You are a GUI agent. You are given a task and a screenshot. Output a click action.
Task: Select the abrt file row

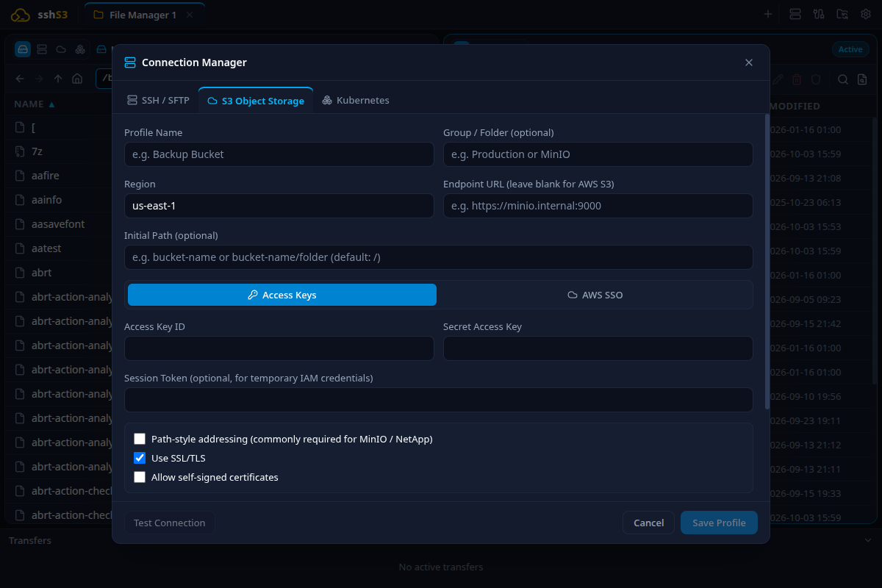pos(59,272)
